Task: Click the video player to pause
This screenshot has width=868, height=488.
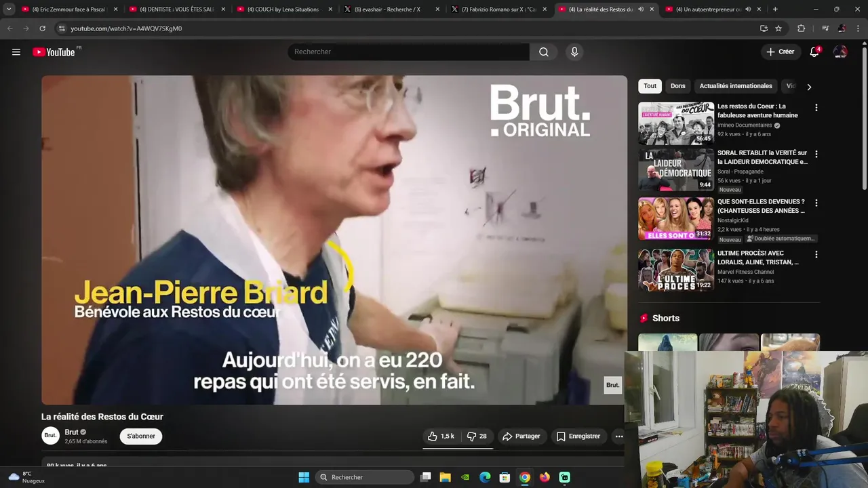Action: [x=334, y=240]
